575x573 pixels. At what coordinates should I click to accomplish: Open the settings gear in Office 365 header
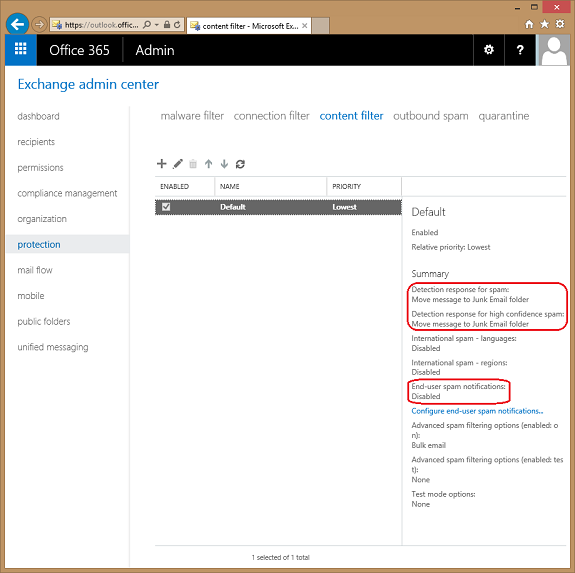click(x=488, y=49)
